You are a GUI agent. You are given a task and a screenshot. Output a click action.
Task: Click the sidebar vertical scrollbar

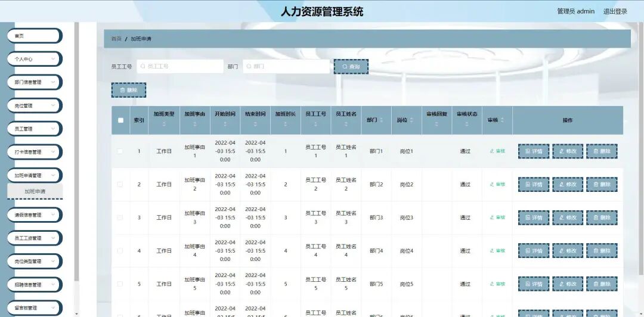click(x=76, y=152)
